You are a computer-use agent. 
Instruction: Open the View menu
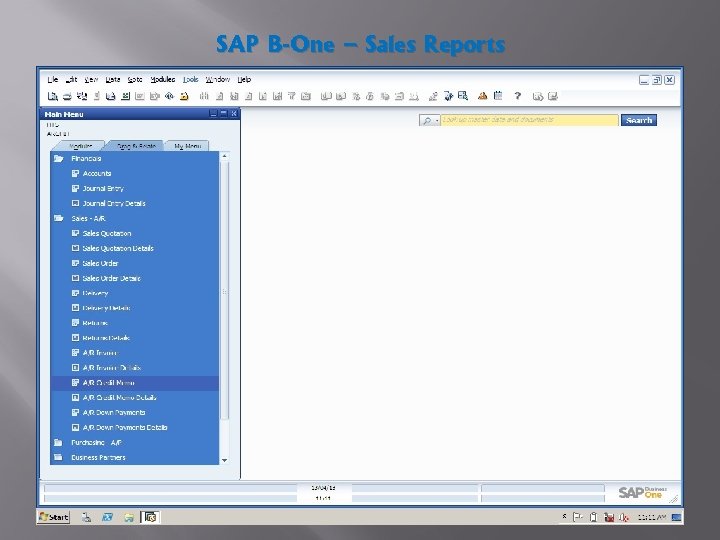pyautogui.click(x=91, y=79)
